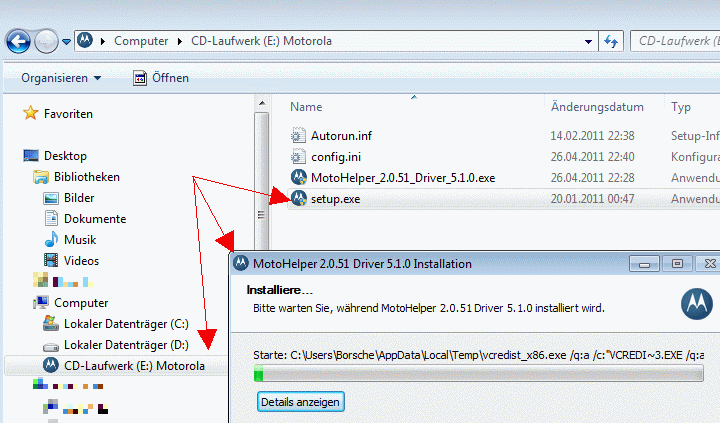720x423 pixels.
Task: Click the Computer icon in the sidebar
Action: click(x=41, y=303)
